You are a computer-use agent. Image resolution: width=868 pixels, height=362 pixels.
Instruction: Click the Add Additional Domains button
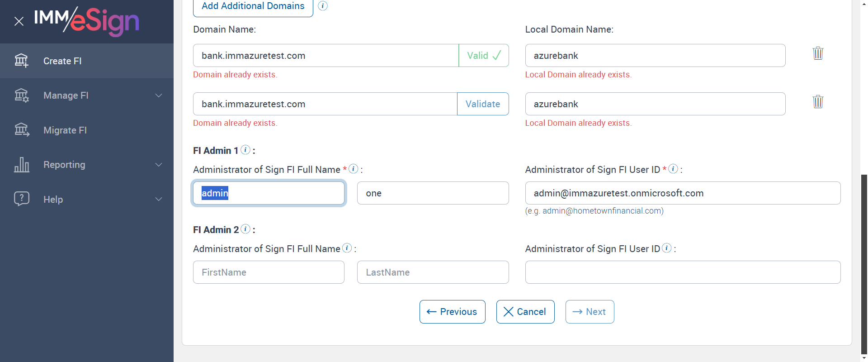point(253,6)
